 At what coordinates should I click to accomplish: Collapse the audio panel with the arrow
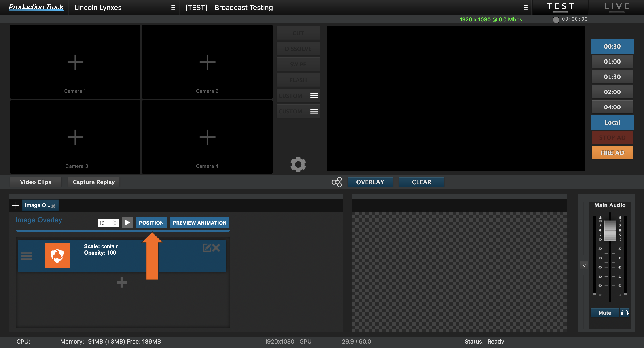584,265
